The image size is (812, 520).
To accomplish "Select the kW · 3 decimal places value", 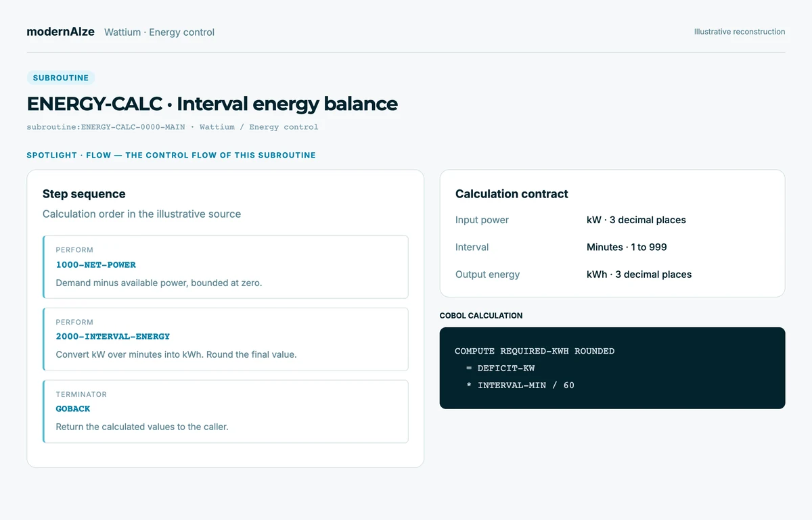I will (636, 220).
